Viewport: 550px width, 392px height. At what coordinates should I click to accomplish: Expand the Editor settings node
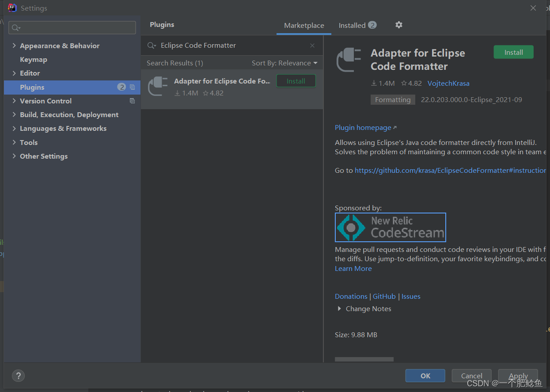tap(14, 73)
